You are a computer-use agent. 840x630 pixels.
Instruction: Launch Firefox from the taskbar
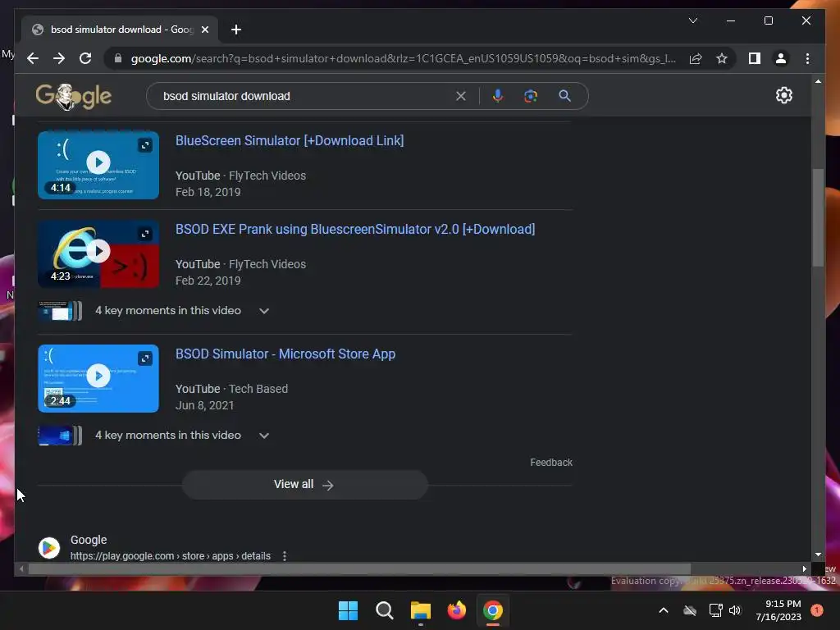click(456, 610)
